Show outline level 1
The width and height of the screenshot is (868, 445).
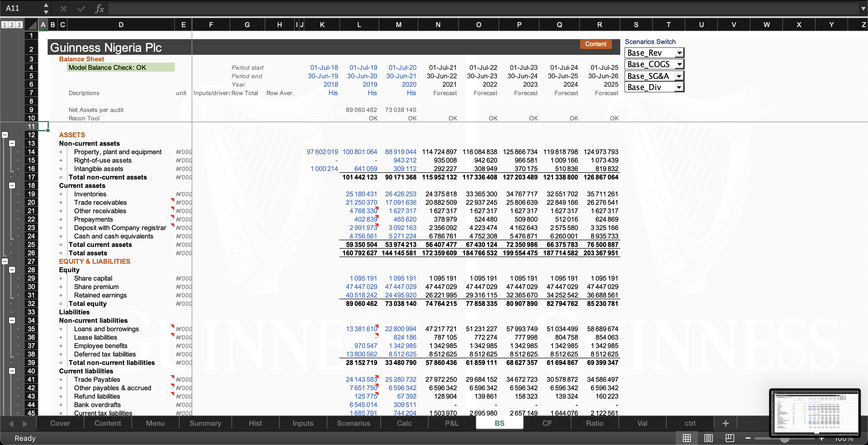[x=5, y=25]
